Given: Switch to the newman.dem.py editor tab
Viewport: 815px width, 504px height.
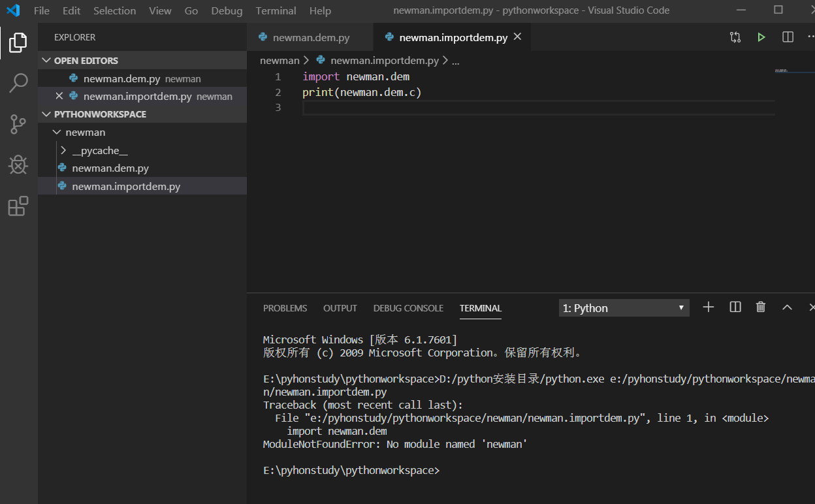Looking at the screenshot, I should (310, 38).
